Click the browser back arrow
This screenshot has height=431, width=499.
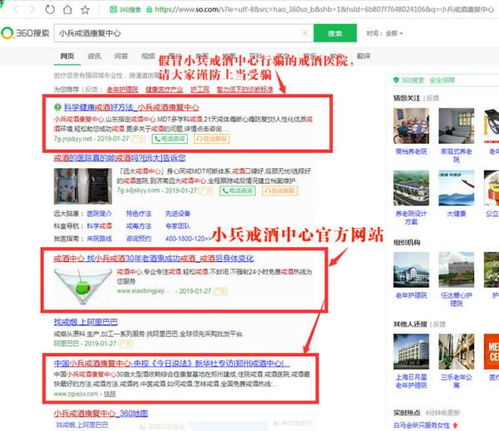(16, 9)
